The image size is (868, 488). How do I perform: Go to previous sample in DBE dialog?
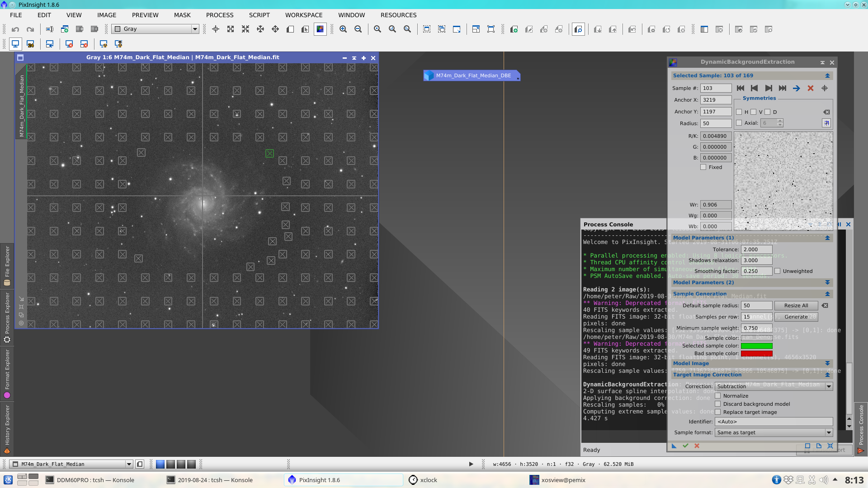click(x=754, y=88)
